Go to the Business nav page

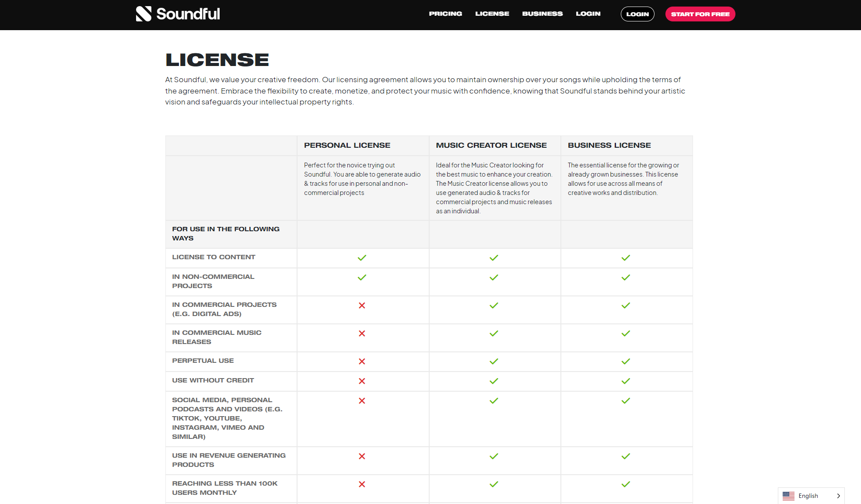542,14
